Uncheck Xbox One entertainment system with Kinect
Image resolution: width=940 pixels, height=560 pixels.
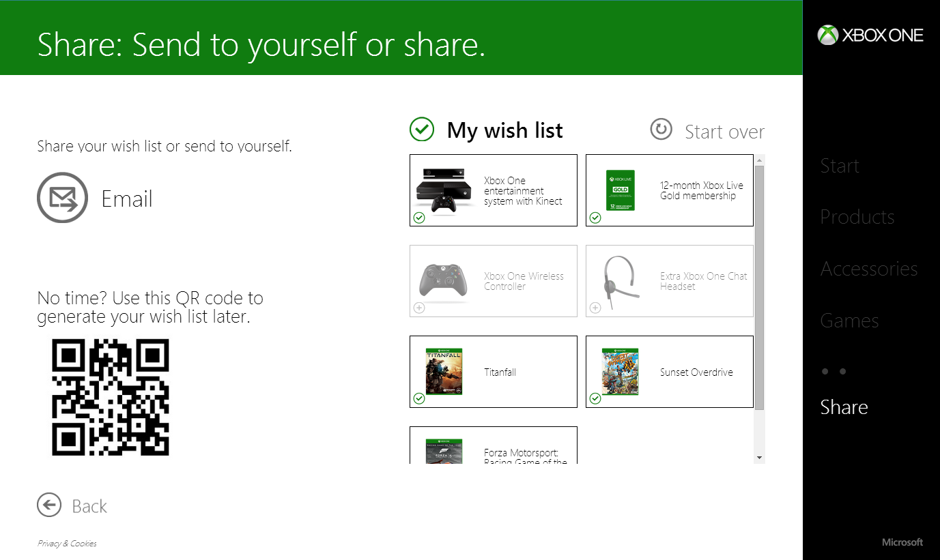419,218
